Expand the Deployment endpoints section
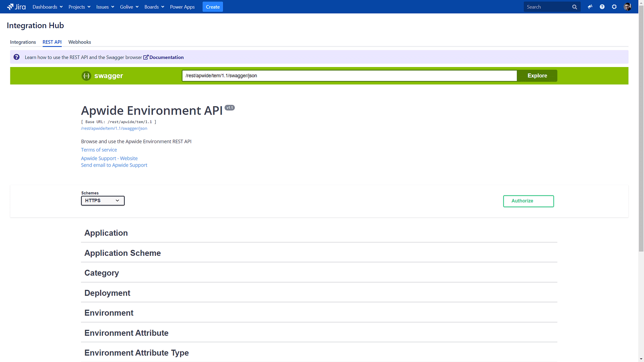Image resolution: width=644 pixels, height=362 pixels. [107, 293]
